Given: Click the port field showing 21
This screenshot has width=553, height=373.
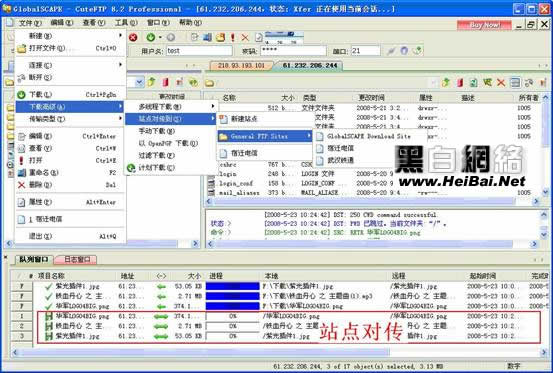Looking at the screenshot, I should 365,51.
